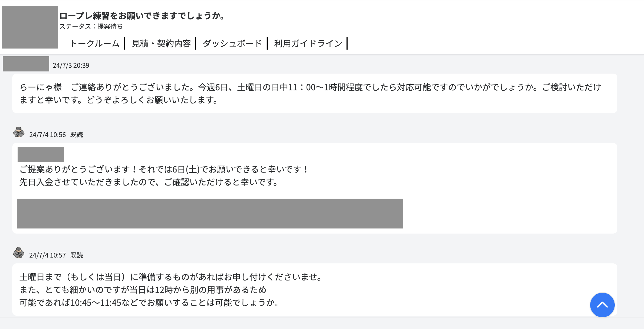Click the 24/7/3 20:39 timestamp
644x329 pixels.
point(71,66)
